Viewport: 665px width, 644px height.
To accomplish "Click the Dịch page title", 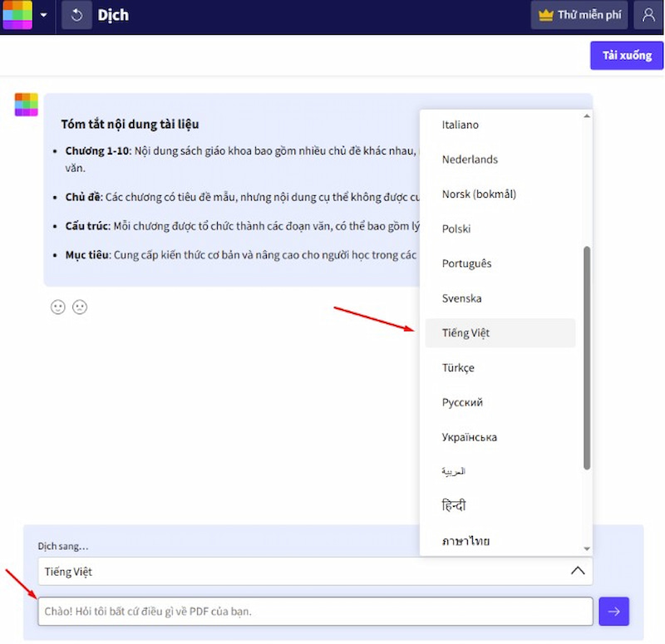I will click(x=113, y=15).
